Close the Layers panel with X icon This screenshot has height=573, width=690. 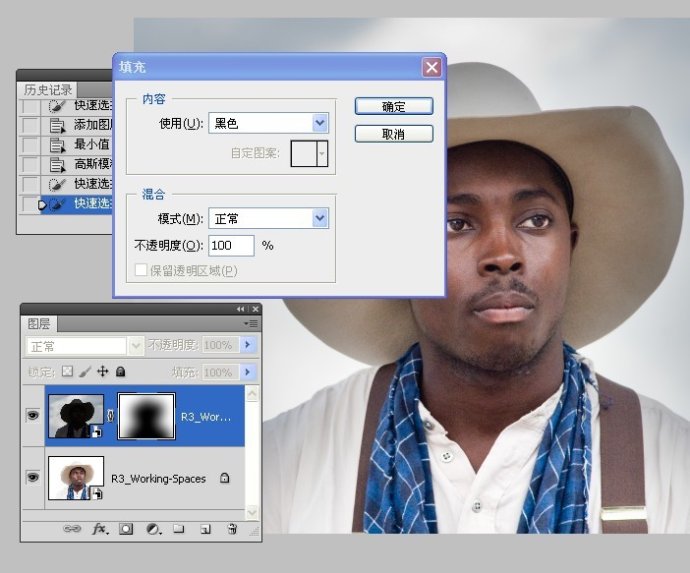[x=255, y=309]
